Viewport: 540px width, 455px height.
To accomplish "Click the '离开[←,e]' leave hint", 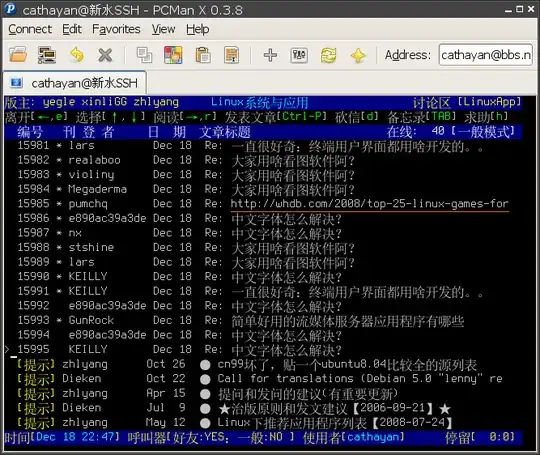I will click(x=36, y=117).
